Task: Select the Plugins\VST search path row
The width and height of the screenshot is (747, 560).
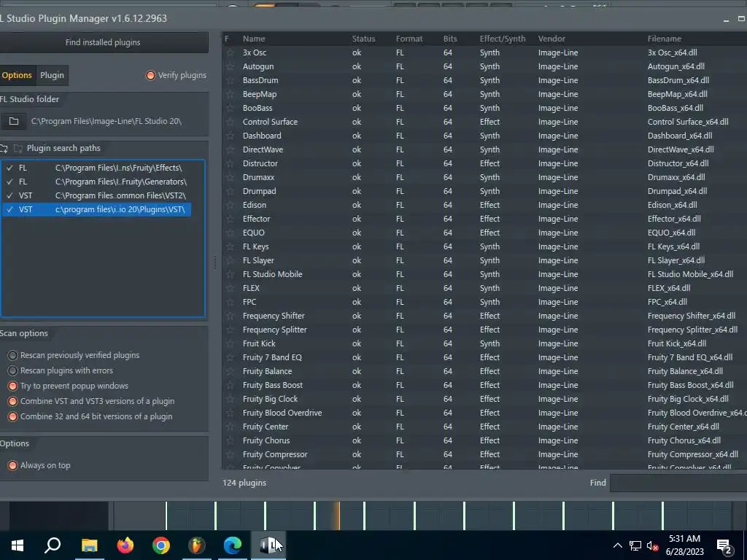Action: point(97,209)
